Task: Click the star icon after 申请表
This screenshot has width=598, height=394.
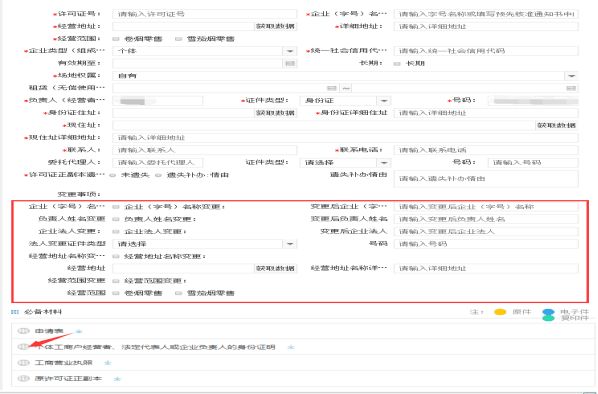Action: pyautogui.click(x=79, y=331)
